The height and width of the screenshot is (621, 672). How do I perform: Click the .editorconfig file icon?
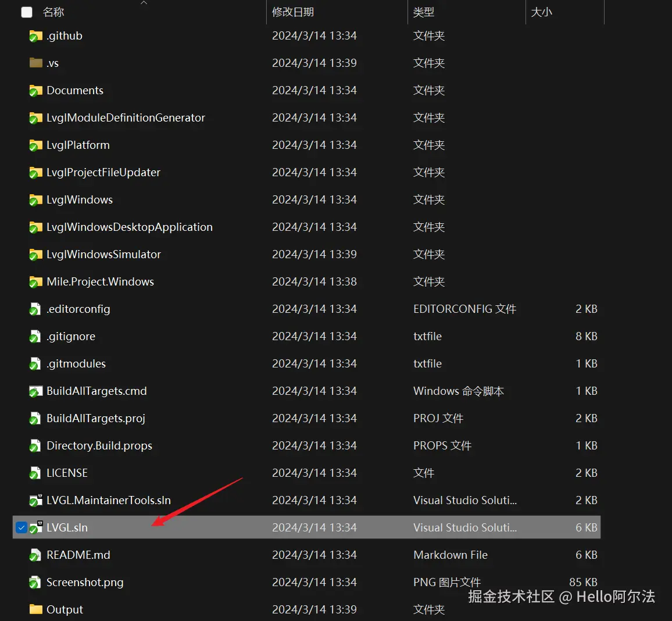35,309
